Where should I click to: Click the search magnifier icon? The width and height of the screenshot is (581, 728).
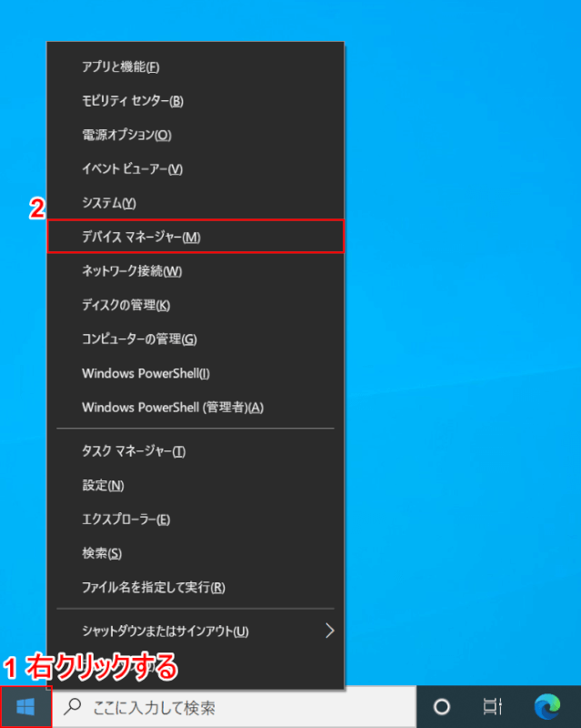[73, 707]
